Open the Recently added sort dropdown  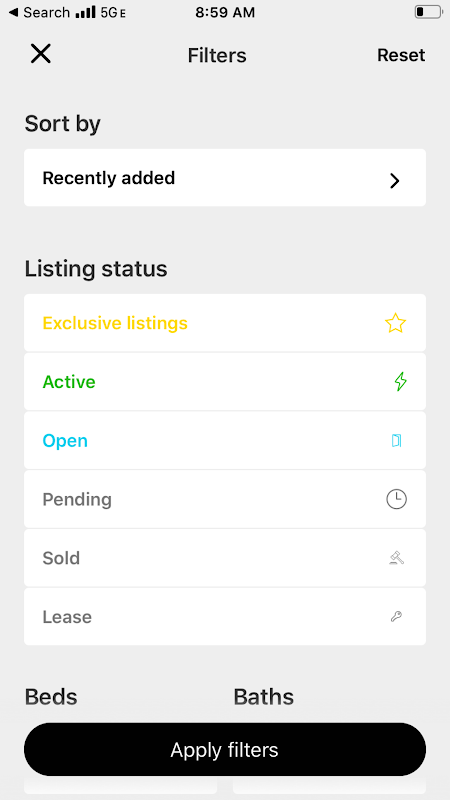[x=225, y=178]
